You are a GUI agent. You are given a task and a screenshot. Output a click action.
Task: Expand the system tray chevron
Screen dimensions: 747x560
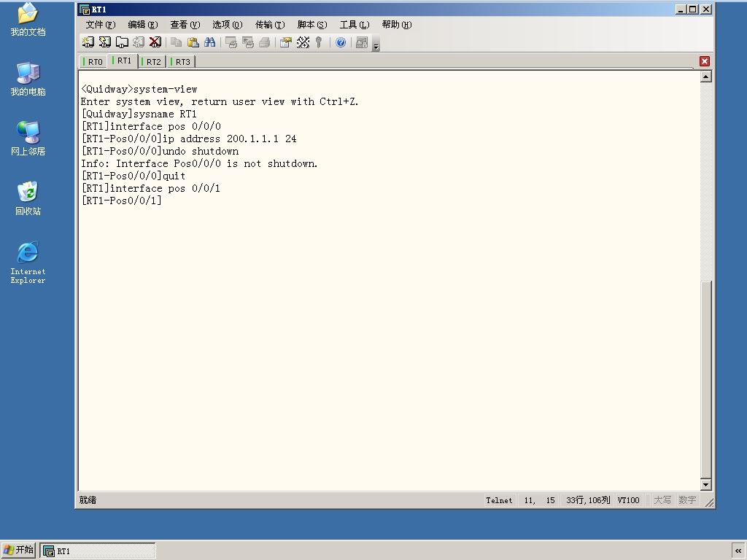click(x=738, y=551)
